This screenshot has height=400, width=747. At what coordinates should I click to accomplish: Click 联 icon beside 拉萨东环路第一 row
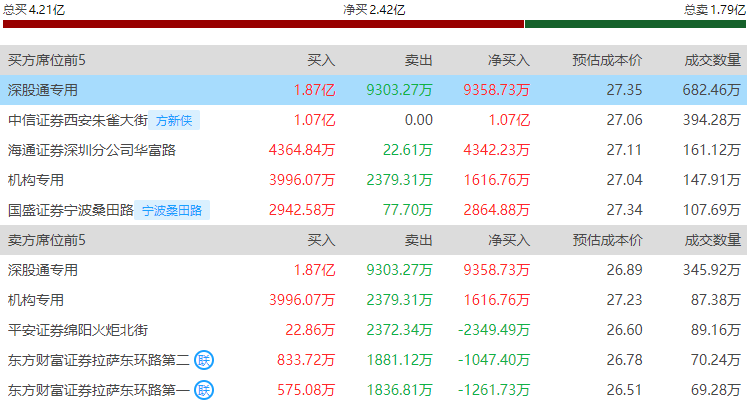tap(204, 390)
